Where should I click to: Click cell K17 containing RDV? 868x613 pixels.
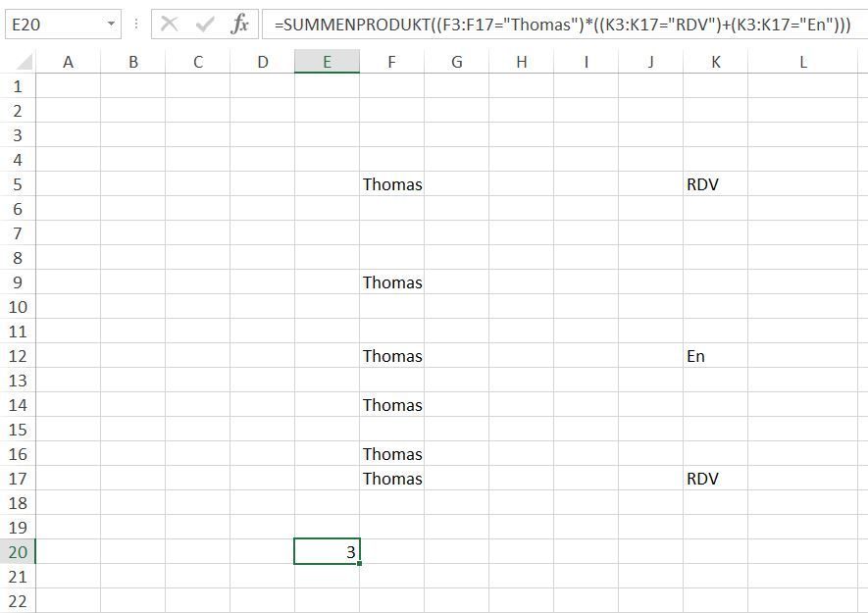(x=716, y=478)
